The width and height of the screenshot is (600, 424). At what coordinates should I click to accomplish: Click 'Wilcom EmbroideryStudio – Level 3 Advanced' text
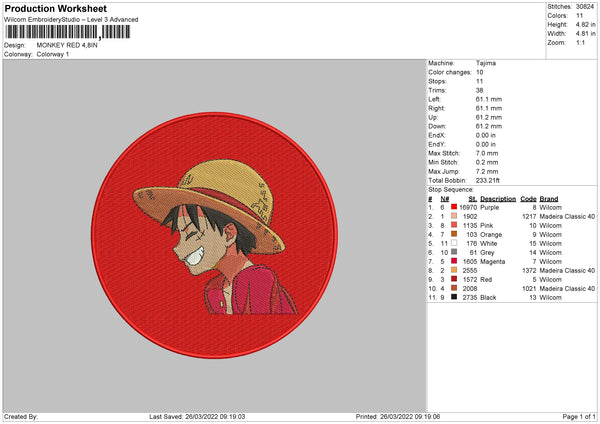71,20
